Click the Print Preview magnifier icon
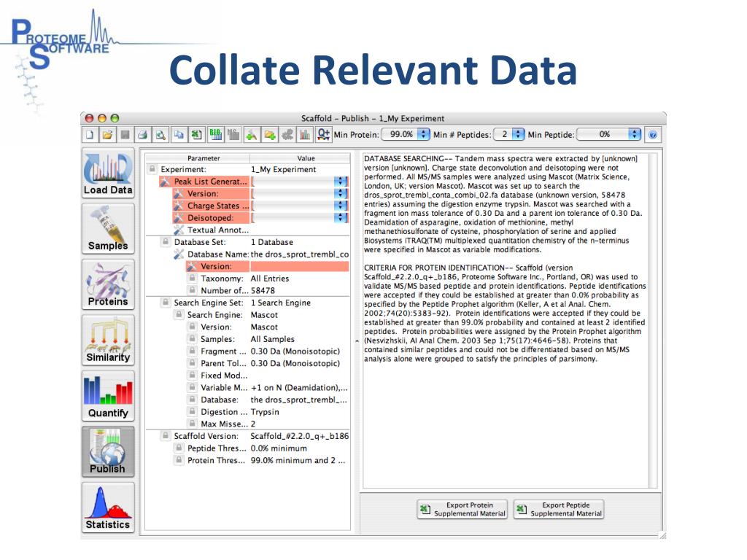 tap(161, 135)
